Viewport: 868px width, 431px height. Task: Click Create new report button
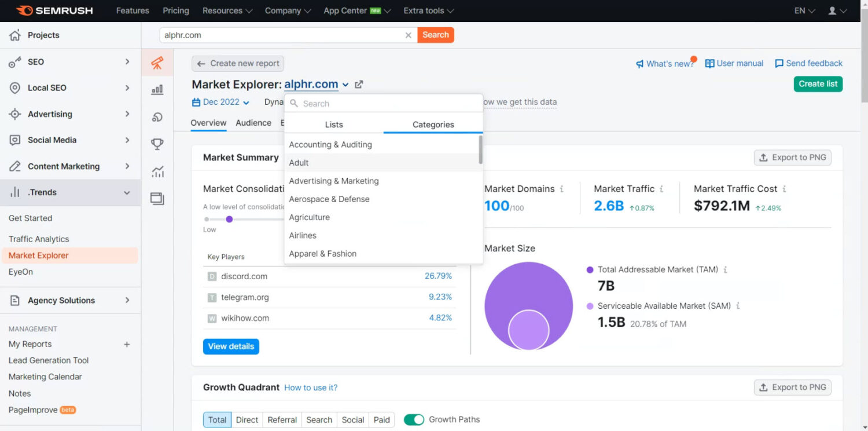(x=238, y=64)
